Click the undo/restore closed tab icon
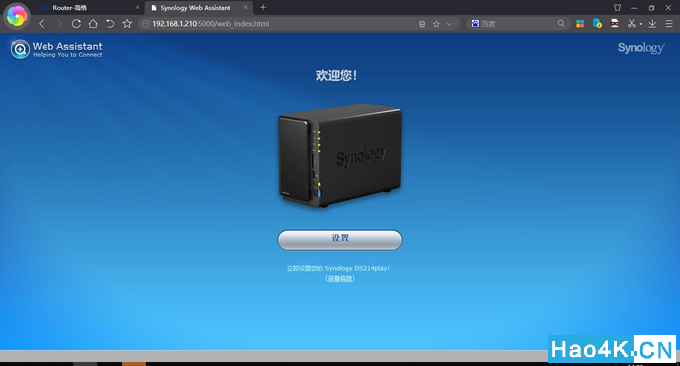Image resolution: width=680 pixels, height=366 pixels. click(x=110, y=24)
